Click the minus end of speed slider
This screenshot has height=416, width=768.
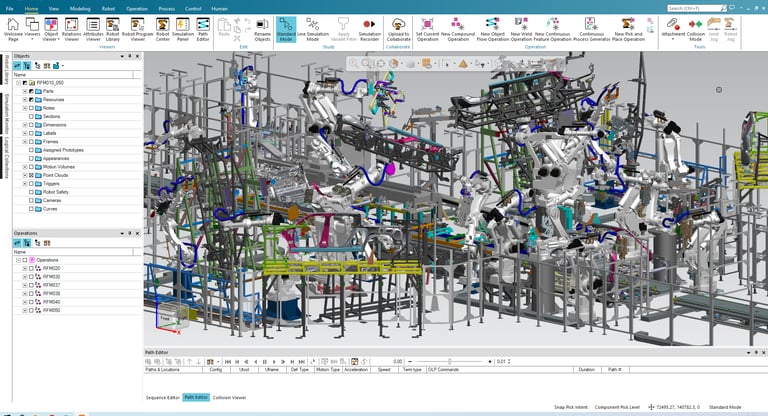coord(410,361)
